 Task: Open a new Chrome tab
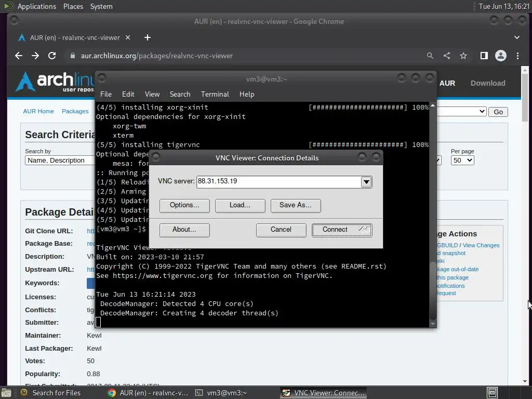coord(147,37)
